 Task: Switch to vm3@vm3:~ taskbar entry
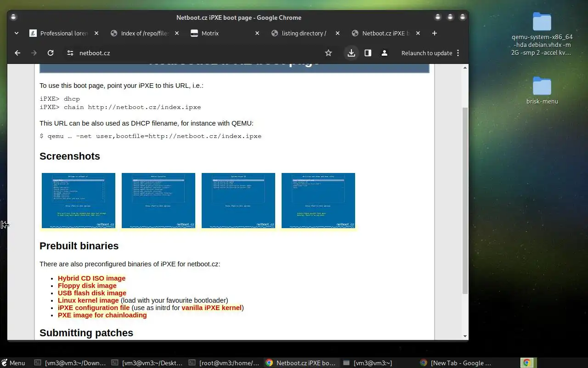(x=379, y=363)
